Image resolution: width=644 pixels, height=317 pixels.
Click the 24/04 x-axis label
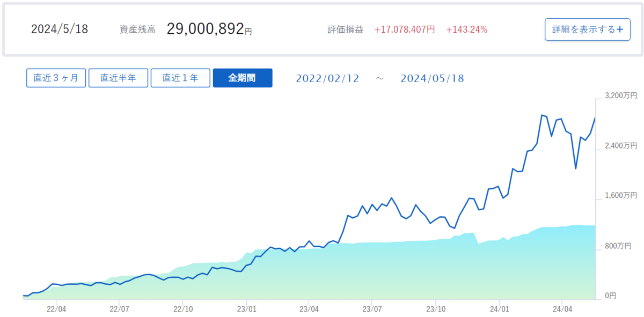click(x=562, y=309)
